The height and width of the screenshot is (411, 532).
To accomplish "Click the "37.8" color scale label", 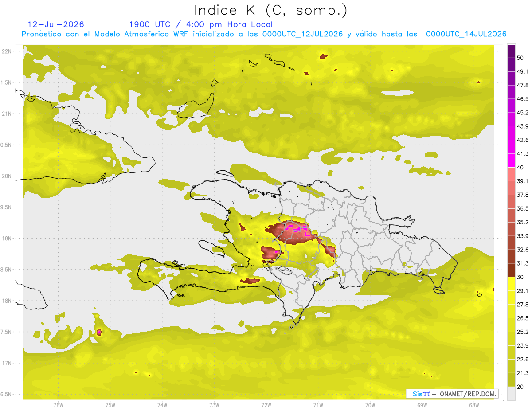I will point(522,195).
